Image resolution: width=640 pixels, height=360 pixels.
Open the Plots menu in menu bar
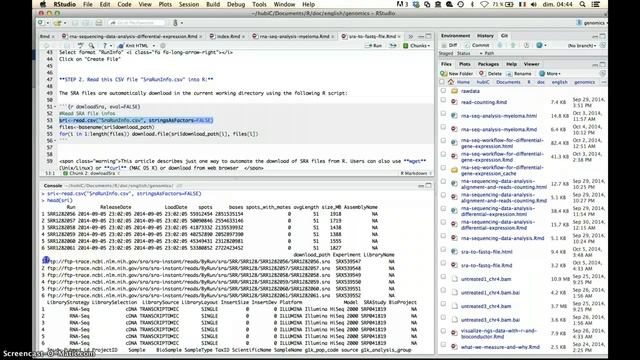pyautogui.click(x=165, y=4)
